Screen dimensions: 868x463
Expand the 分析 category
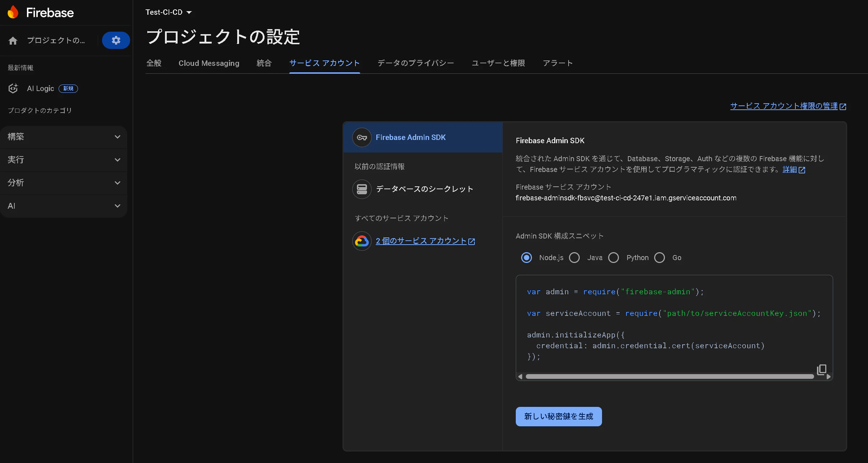pos(64,183)
